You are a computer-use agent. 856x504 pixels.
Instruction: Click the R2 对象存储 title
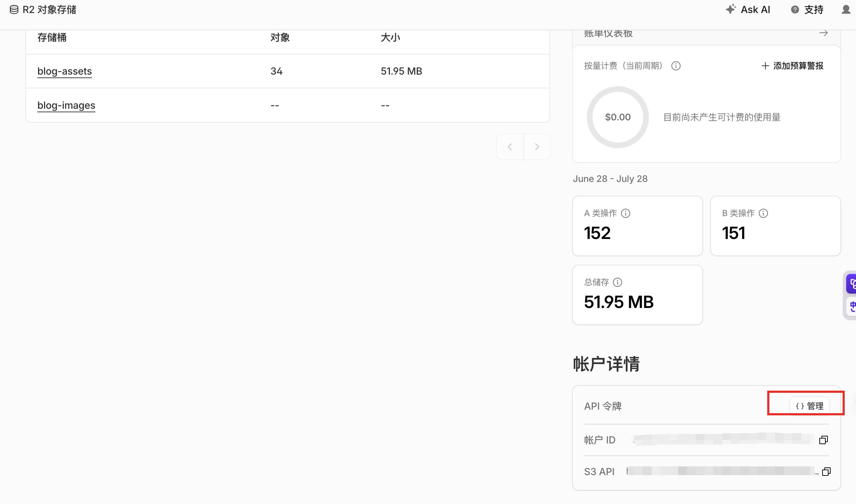pos(50,10)
